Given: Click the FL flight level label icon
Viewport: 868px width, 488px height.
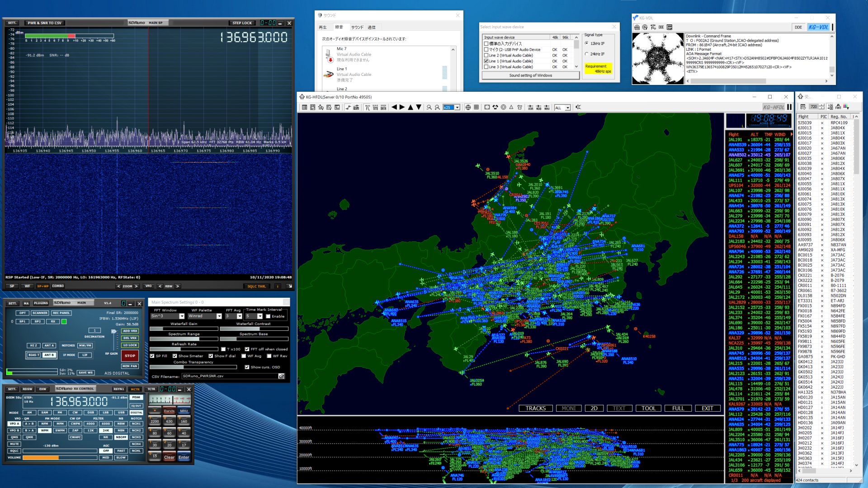Looking at the screenshot, I should click(x=368, y=108).
